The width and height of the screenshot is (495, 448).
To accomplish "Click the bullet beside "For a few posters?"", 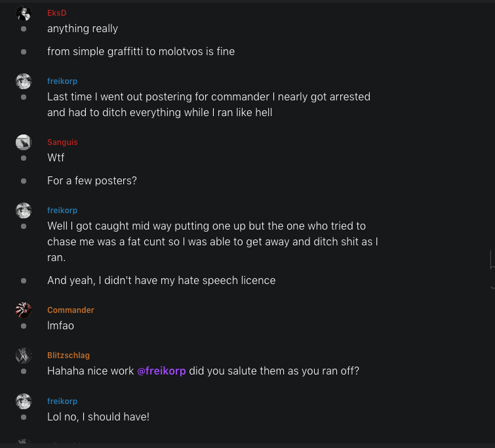I will pyautogui.click(x=24, y=181).
